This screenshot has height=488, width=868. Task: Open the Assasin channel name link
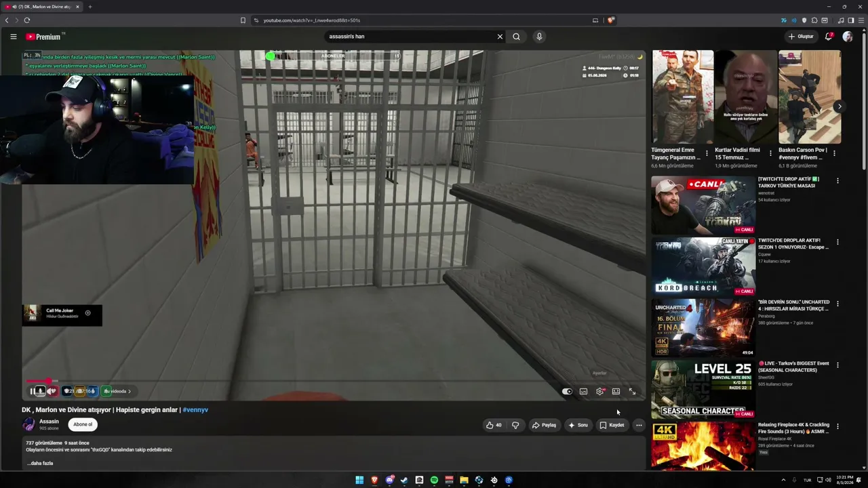tap(49, 422)
